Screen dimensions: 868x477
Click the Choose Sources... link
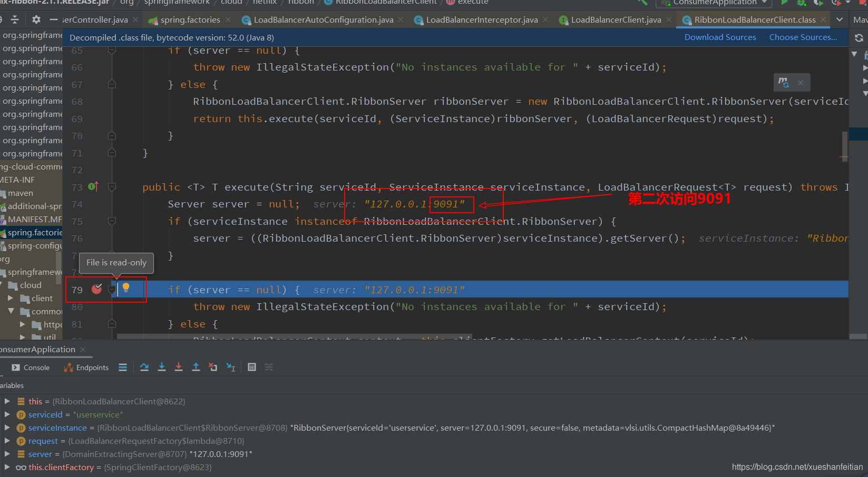pyautogui.click(x=803, y=37)
